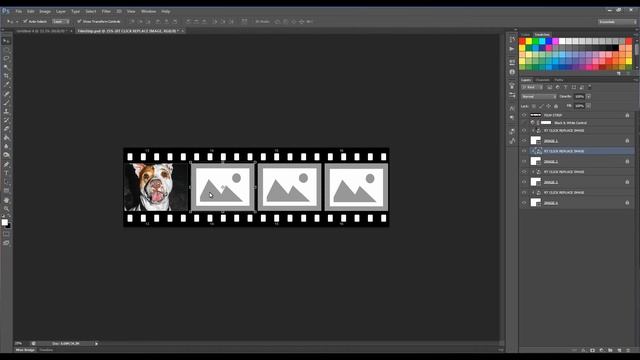Screen dimensions: 640x360
Task: Open the Window menu
Action: coord(148,11)
